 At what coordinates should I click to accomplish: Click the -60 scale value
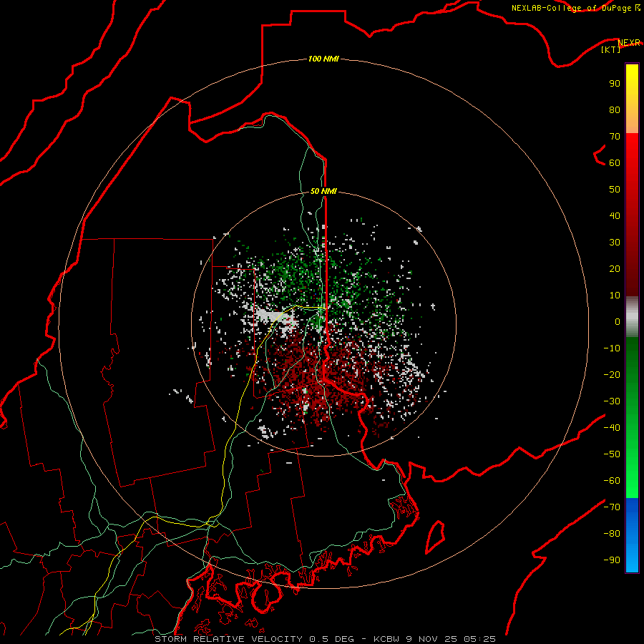[612, 481]
